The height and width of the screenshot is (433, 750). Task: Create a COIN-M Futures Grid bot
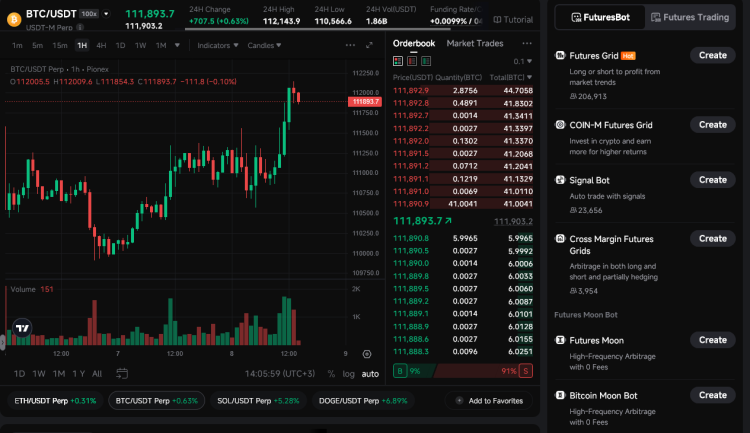coord(713,124)
